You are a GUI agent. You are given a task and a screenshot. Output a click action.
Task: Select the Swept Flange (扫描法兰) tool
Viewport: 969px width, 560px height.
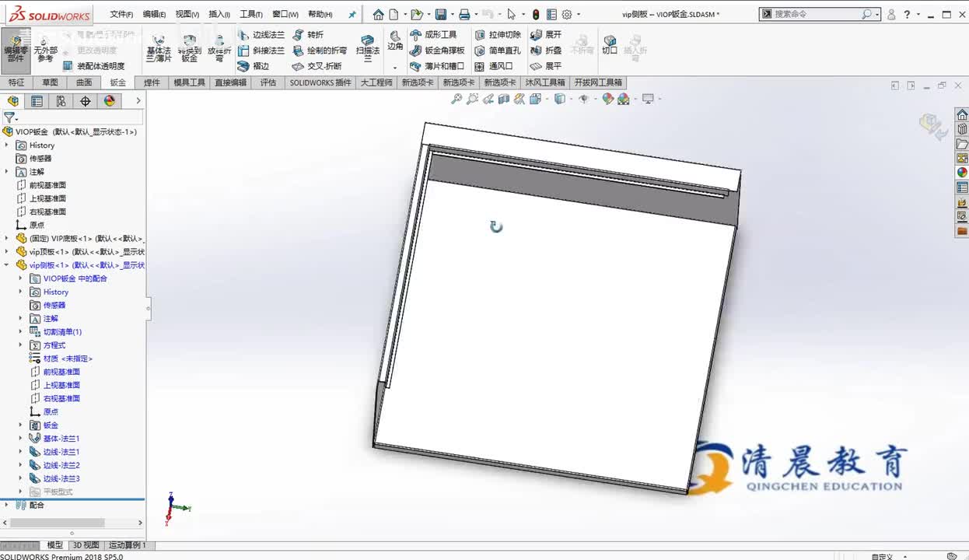[368, 49]
